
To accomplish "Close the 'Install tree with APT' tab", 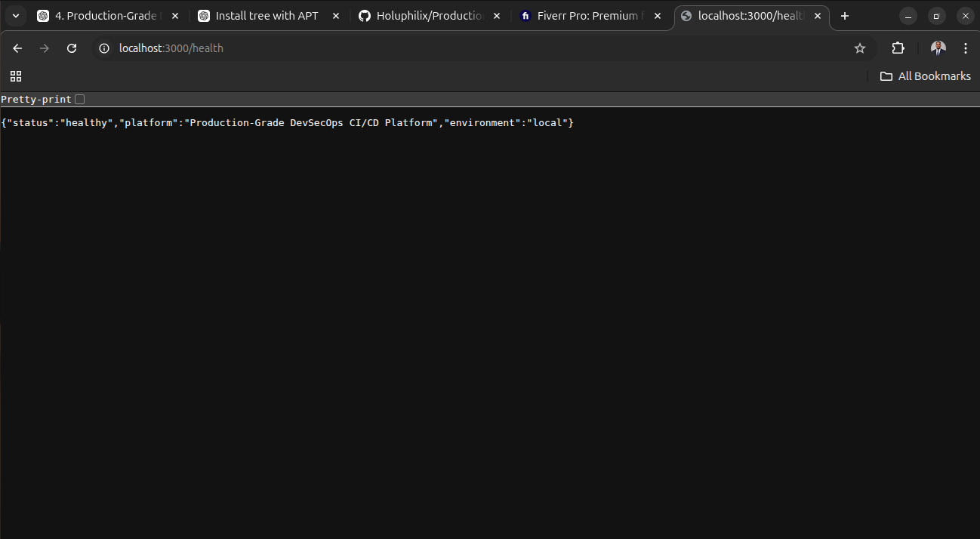I will [x=335, y=16].
